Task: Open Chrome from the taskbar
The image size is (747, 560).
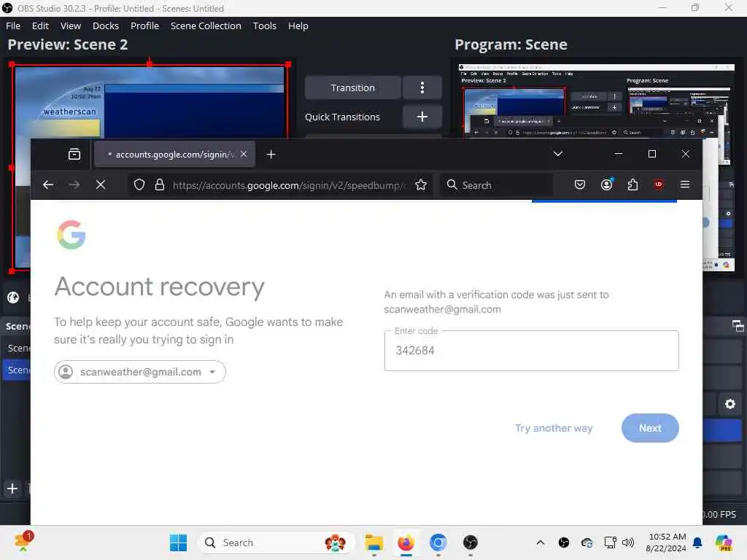Action: [438, 542]
